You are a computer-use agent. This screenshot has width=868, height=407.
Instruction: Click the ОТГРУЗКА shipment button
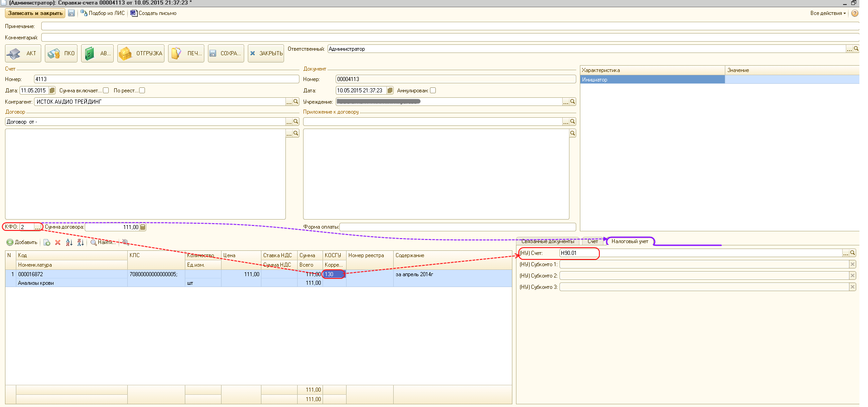coord(141,53)
